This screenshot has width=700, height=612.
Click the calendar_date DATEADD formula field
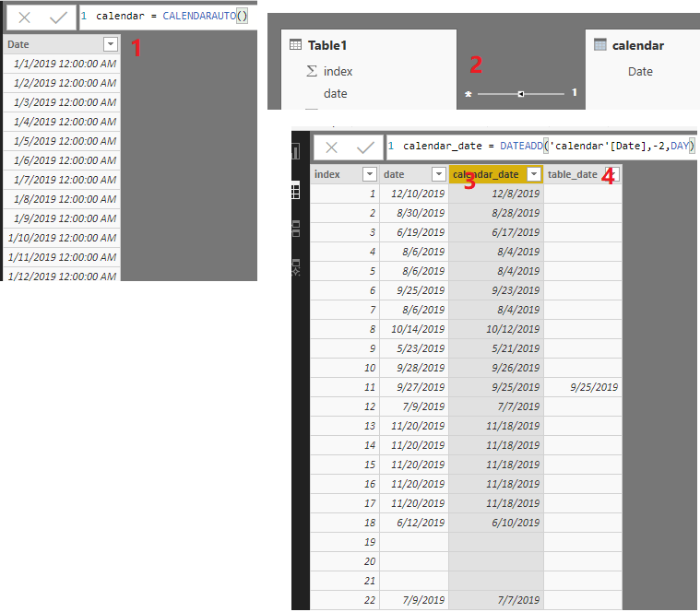pyautogui.click(x=541, y=147)
